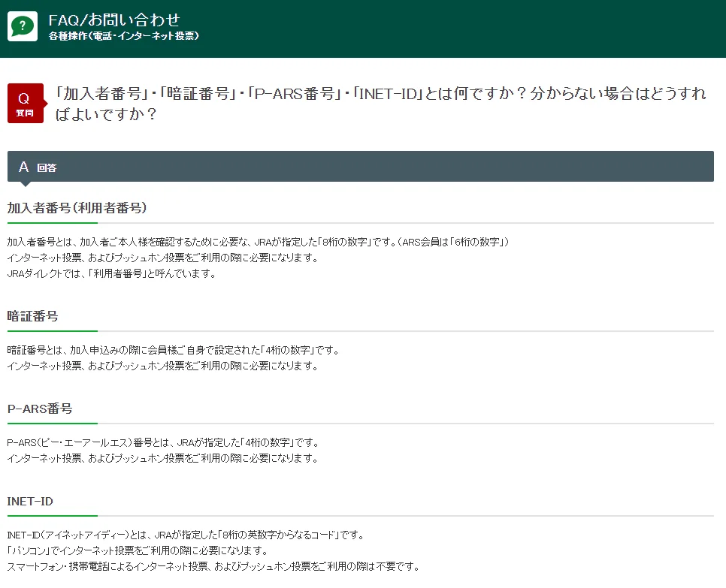Click the sentence starting 暗証番号とは
This screenshot has height=588, width=726.
pyautogui.click(x=173, y=350)
